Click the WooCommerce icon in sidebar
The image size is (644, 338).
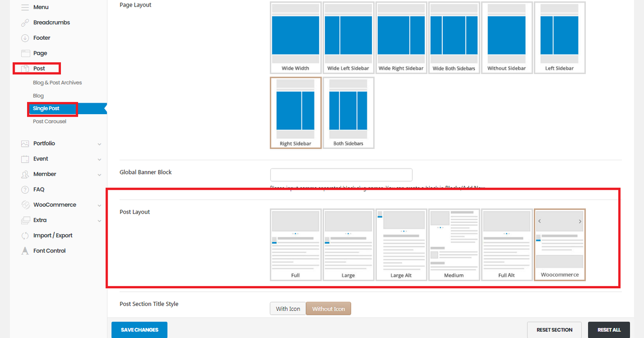[x=25, y=205]
